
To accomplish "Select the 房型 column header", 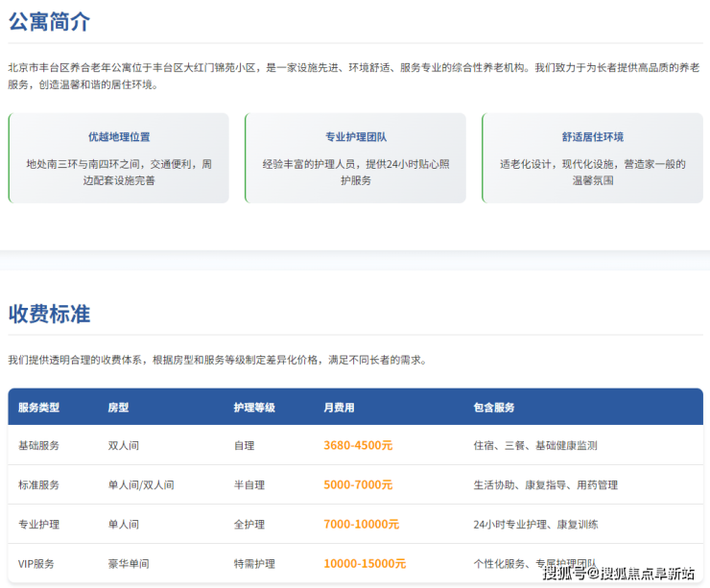I will coord(118,408).
